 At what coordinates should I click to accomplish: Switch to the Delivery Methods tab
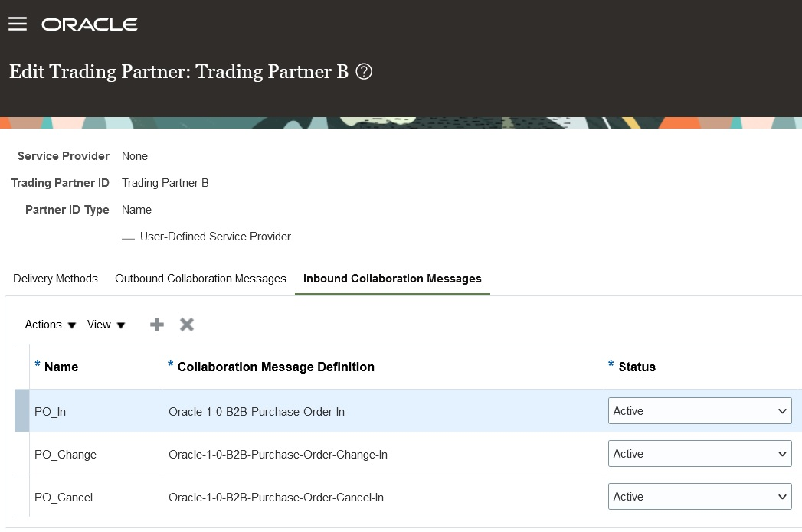pyautogui.click(x=54, y=279)
